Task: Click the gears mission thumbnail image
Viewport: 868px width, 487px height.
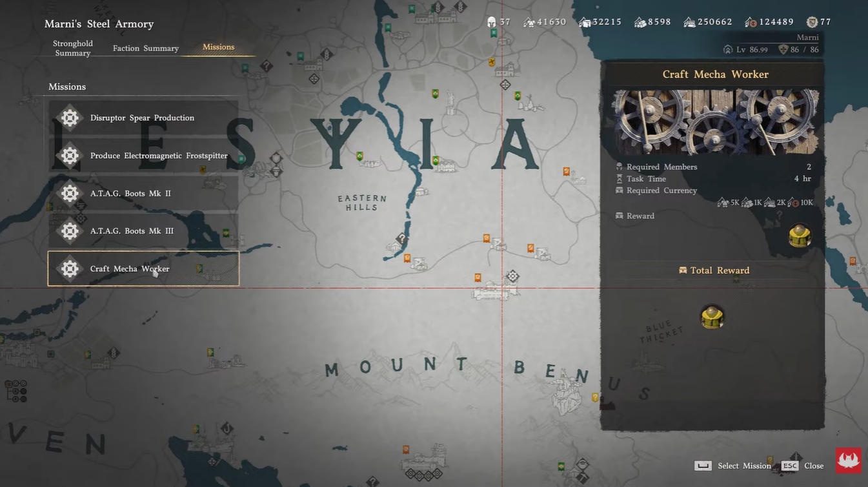Action: tap(716, 122)
